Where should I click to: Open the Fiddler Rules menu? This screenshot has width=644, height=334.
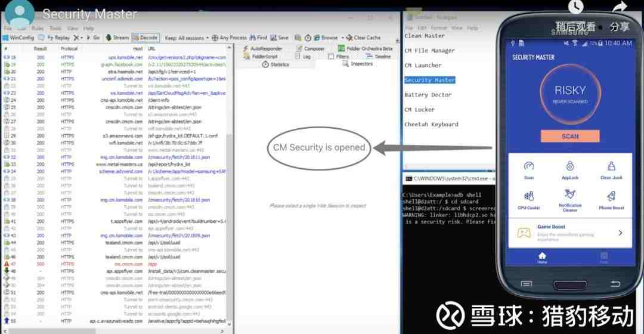pos(38,29)
